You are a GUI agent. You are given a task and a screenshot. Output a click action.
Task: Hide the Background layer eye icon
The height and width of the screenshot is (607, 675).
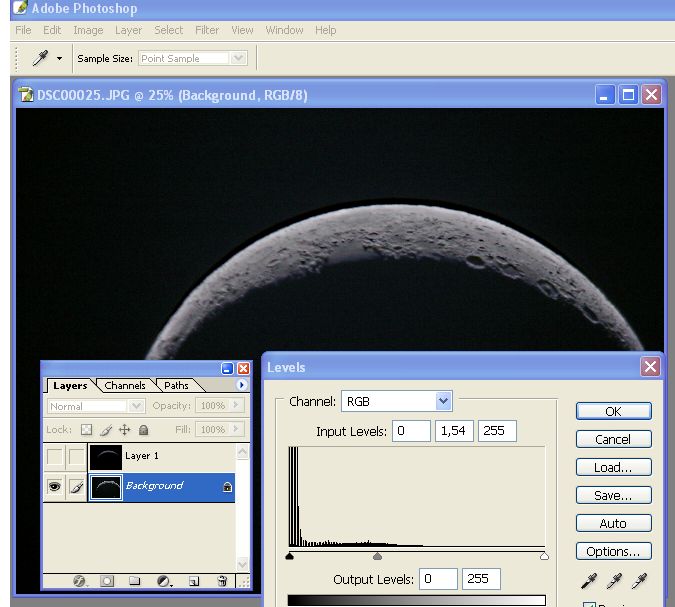(55, 487)
